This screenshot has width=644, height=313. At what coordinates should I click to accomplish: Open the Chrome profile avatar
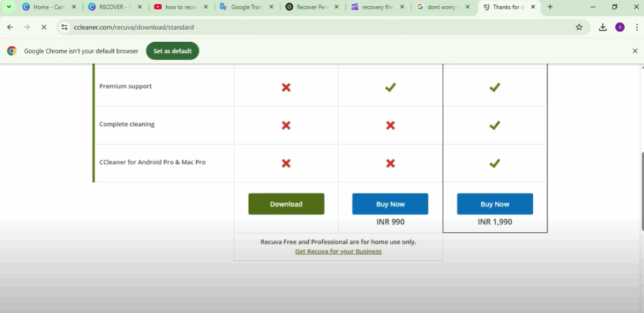tap(619, 28)
